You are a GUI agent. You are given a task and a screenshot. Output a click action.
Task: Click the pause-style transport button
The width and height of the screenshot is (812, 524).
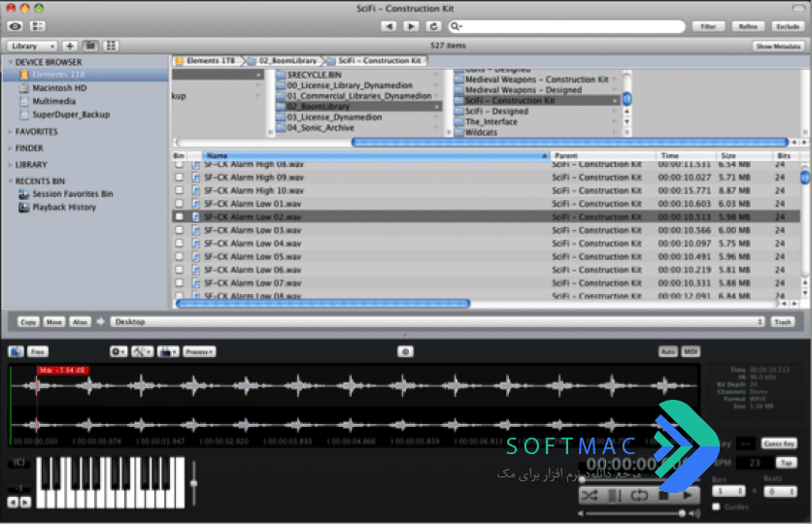coord(615,496)
